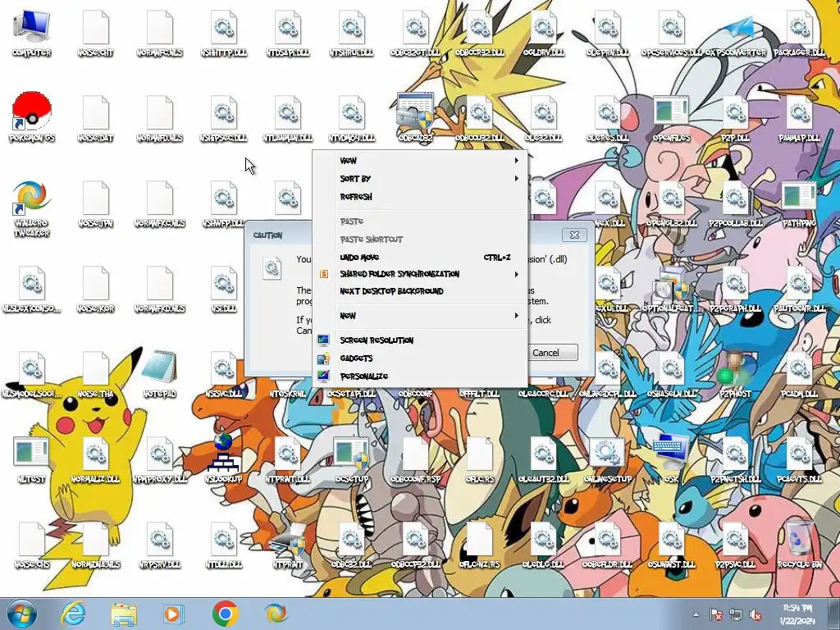Select the OSK on-screen keyboard icon
Image resolution: width=840 pixels, height=630 pixels.
tap(671, 459)
